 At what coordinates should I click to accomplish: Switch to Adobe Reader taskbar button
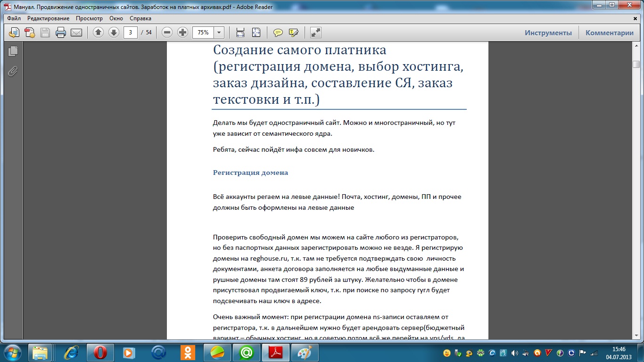pos(275,352)
